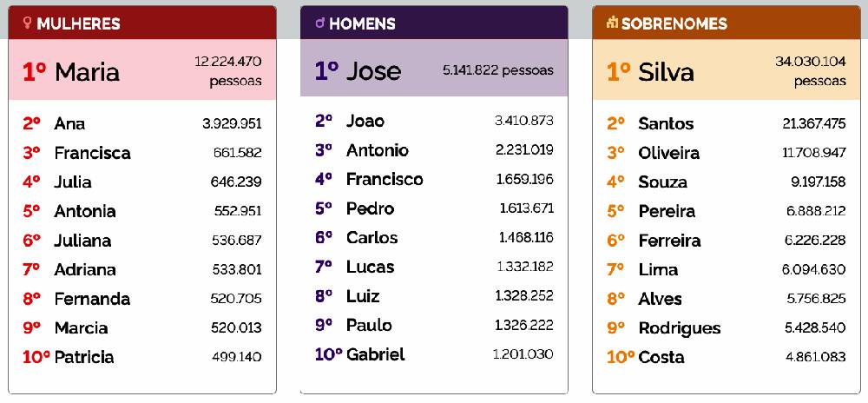Image resolution: width=868 pixels, height=403 pixels.
Task: Click the surname Rodrigues ranked 9th
Action: 680,328
